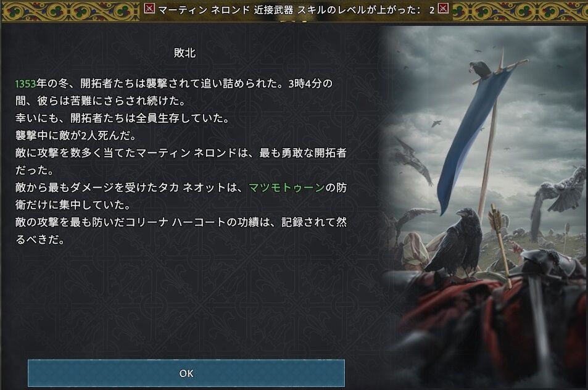Confirm the defeat report with OK
The image size is (588, 390).
pos(186,373)
